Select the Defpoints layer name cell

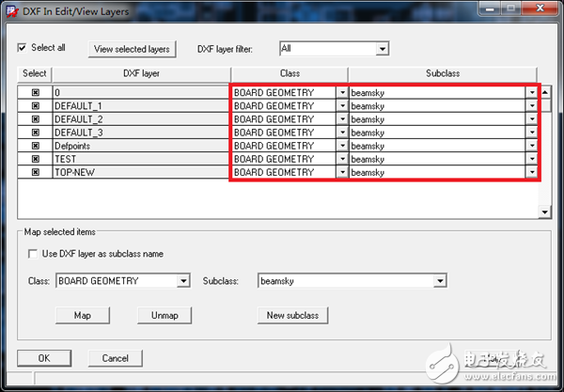(141, 146)
